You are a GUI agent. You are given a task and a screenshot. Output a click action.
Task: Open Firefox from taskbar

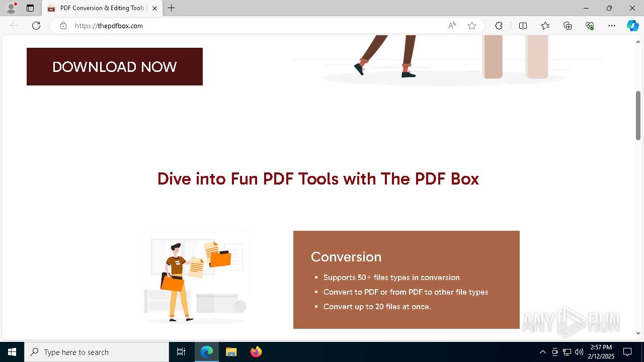pos(256,352)
